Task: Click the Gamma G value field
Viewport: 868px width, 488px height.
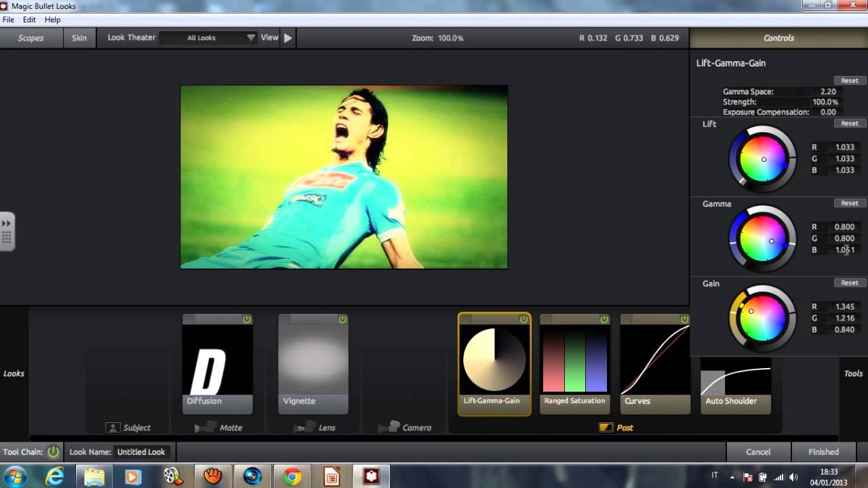Action: 844,239
